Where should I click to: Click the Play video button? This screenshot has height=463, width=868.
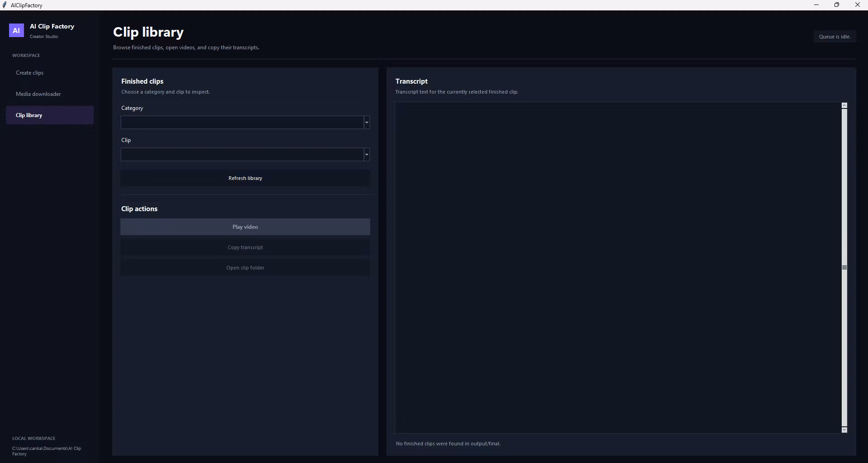click(245, 227)
